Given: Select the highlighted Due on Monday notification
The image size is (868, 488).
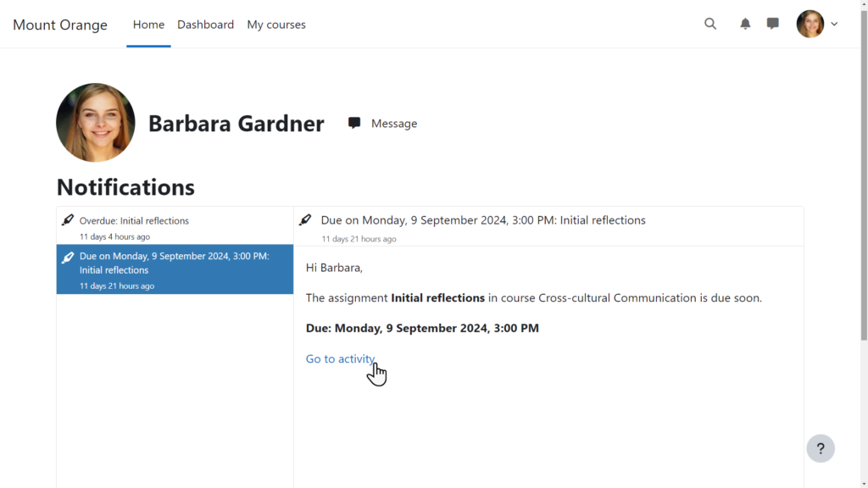Looking at the screenshot, I should pos(170,269).
